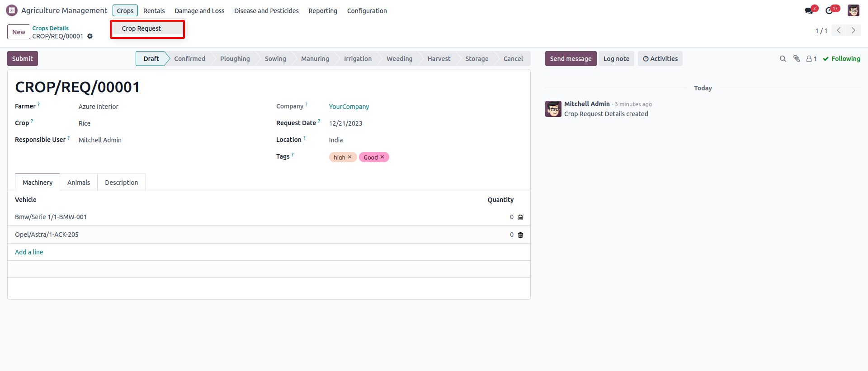Image resolution: width=868 pixels, height=371 pixels.
Task: Click the Request Date field
Action: pos(346,123)
